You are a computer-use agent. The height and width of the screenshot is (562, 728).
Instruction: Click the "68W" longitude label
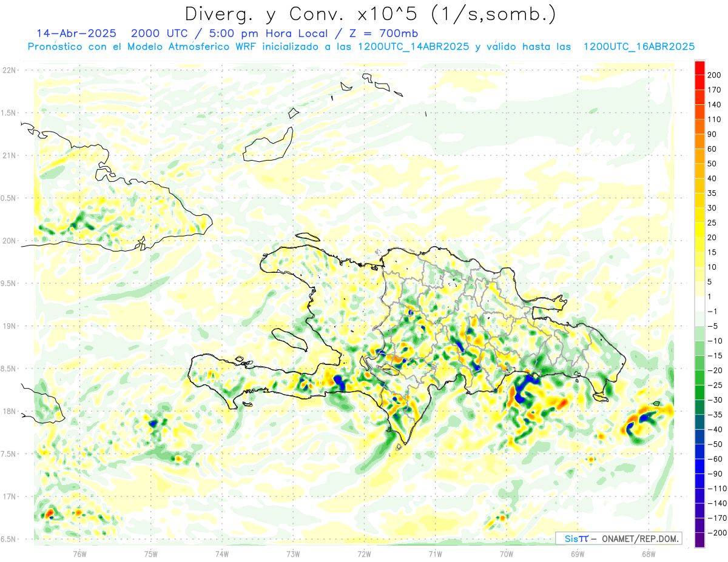point(649,554)
